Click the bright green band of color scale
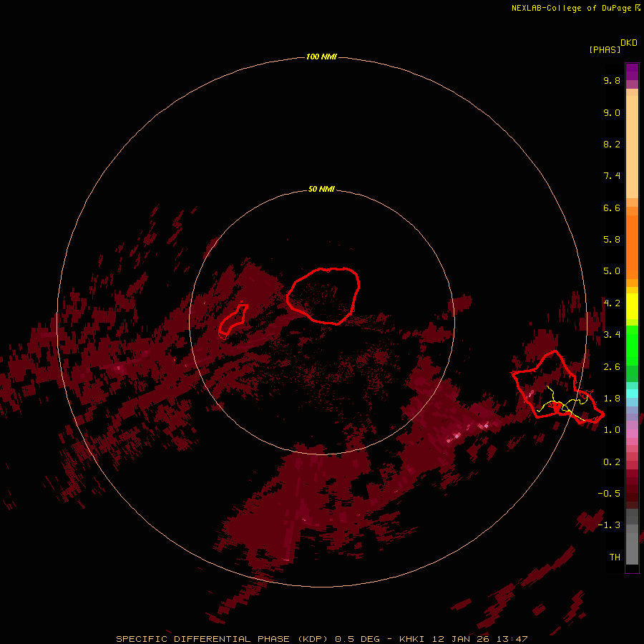Viewport: 644px width, 644px height. (632, 346)
